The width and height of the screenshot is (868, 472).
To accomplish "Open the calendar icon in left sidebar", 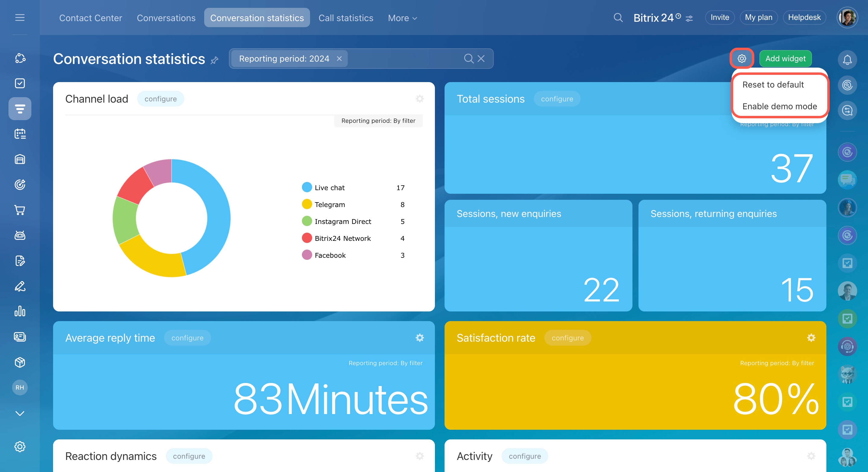I will (x=20, y=134).
